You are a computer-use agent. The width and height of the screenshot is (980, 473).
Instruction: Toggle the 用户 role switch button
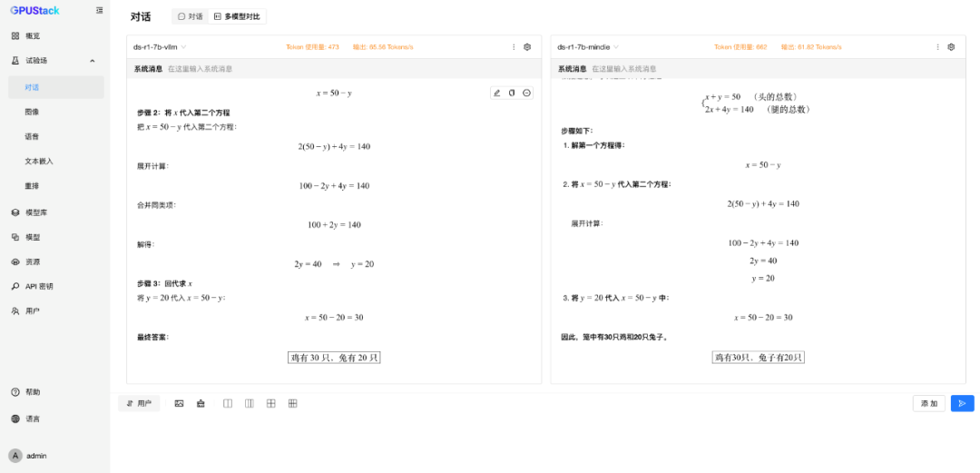point(139,404)
